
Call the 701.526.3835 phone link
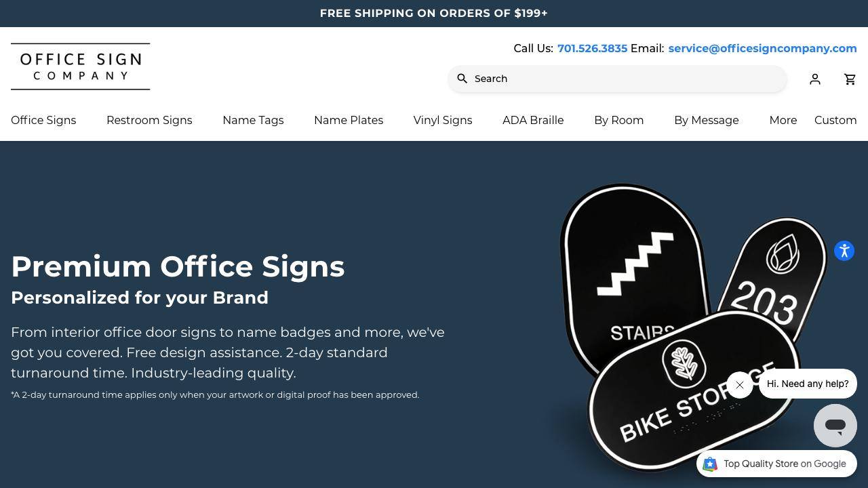coord(592,49)
